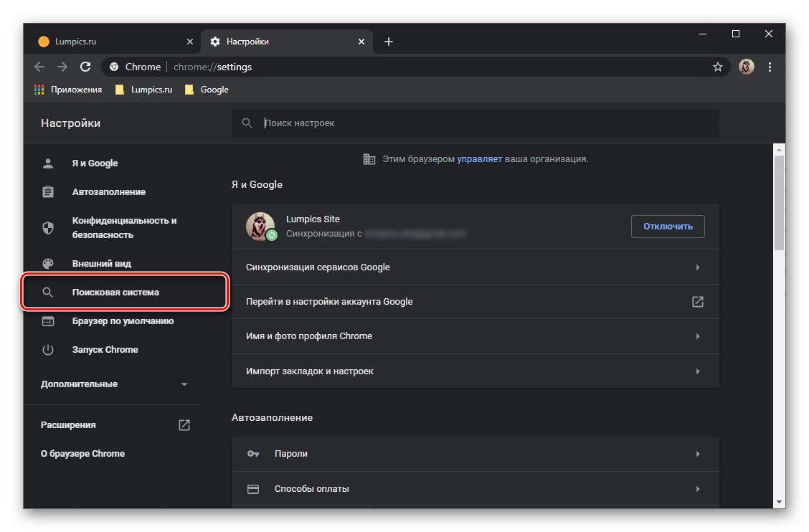Viewport: 809px width, 532px height.
Task: Open the Extensions external link in the sidebar
Action: (184, 425)
